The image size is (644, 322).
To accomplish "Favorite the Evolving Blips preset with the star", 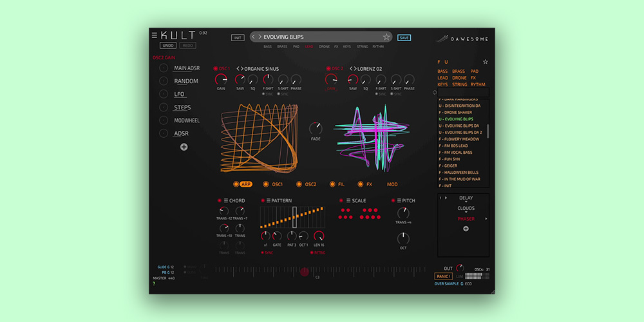I will [386, 37].
